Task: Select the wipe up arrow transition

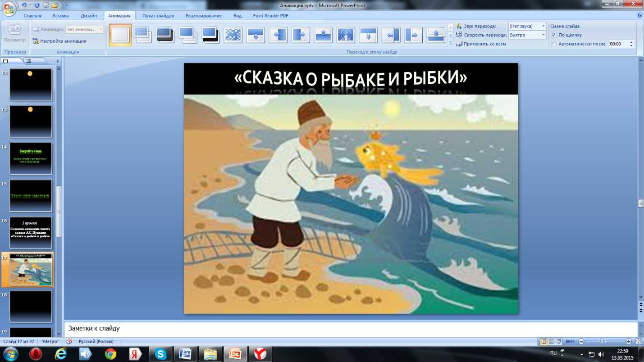Action: pyautogui.click(x=323, y=35)
